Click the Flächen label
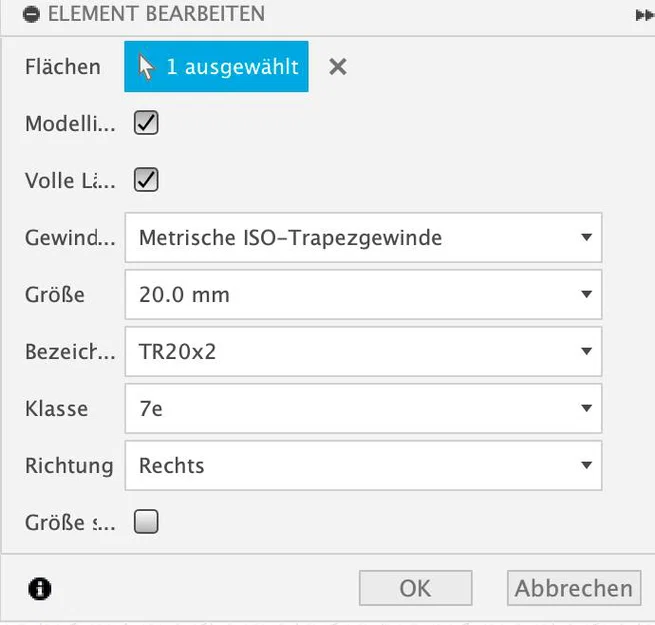The width and height of the screenshot is (655, 625). pos(63,67)
